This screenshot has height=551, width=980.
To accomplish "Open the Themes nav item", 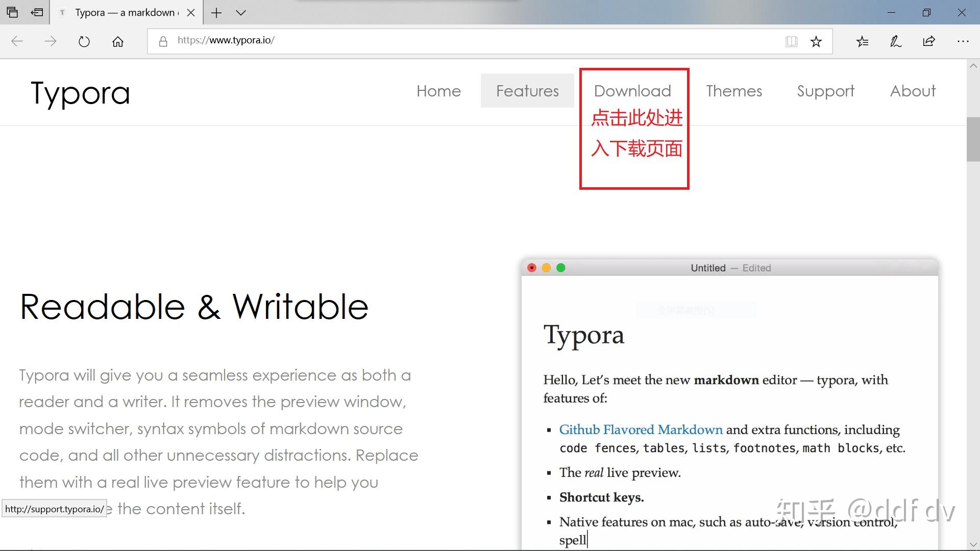I will [x=734, y=91].
